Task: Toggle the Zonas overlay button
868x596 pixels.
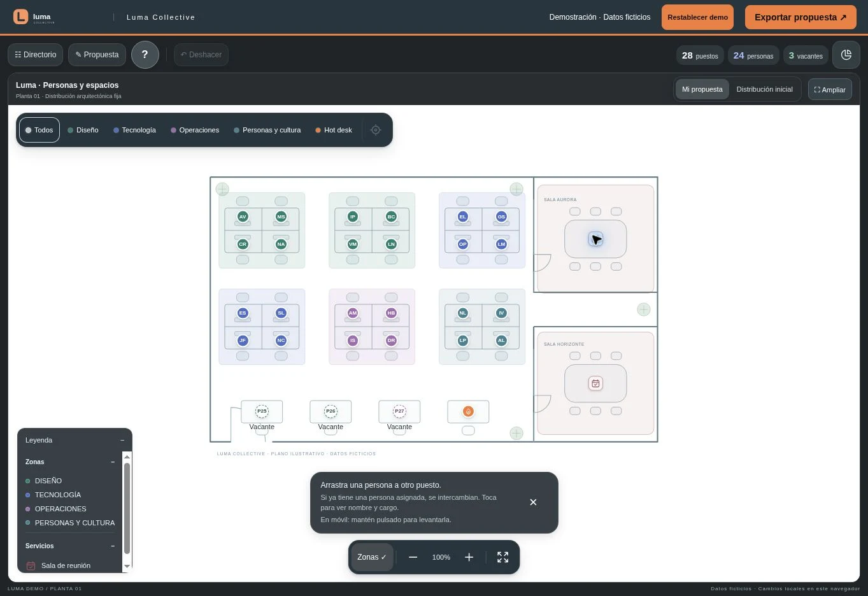Action: pyautogui.click(x=372, y=557)
